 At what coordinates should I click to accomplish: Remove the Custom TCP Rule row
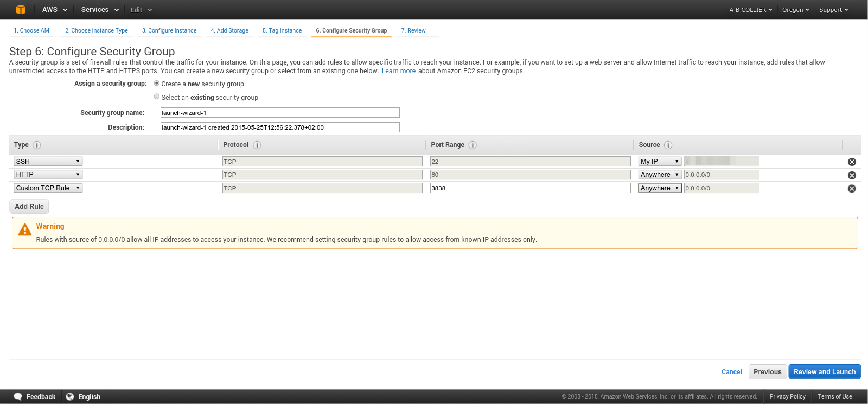pyautogui.click(x=852, y=188)
